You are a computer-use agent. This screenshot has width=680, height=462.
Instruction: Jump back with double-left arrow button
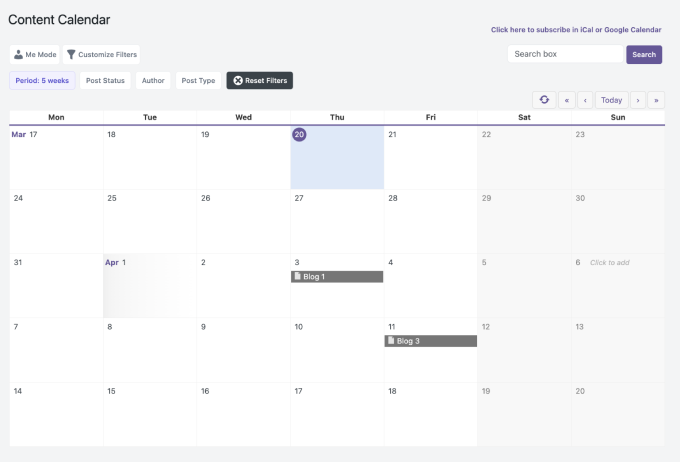567,100
